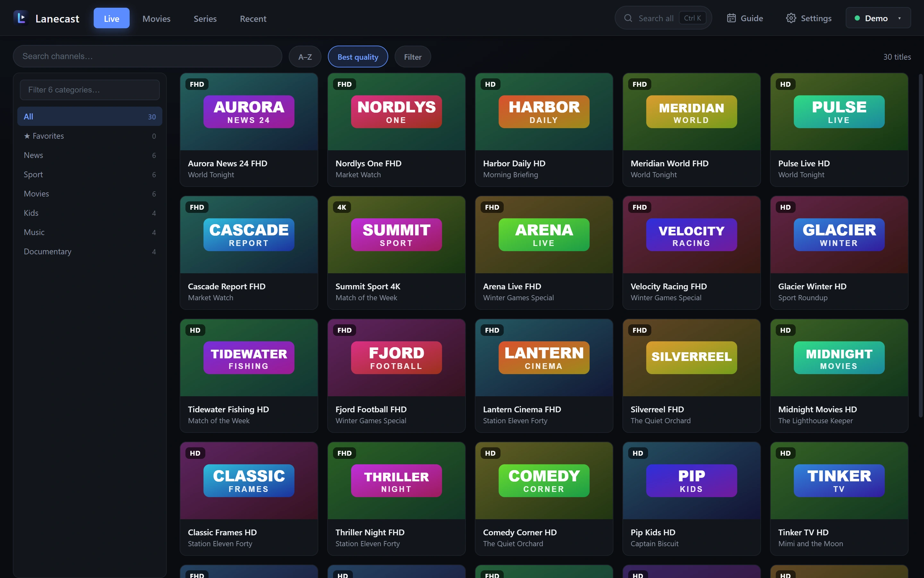The height and width of the screenshot is (578, 924).
Task: Click the Lanecast logo icon
Action: tap(21, 18)
